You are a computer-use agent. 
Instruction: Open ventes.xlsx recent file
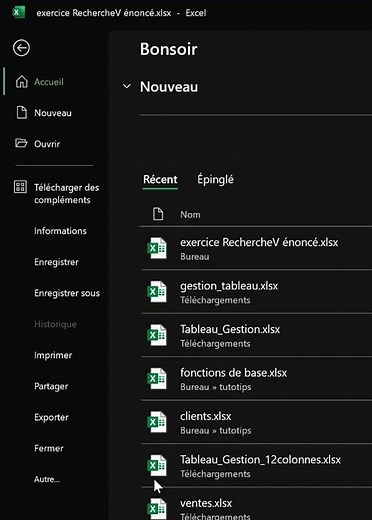tap(206, 503)
